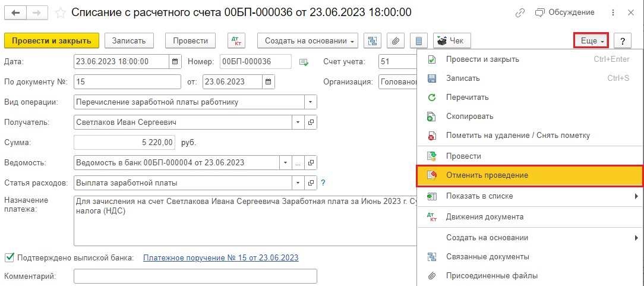Open the Статья расходов record with open-form icon

tap(311, 183)
